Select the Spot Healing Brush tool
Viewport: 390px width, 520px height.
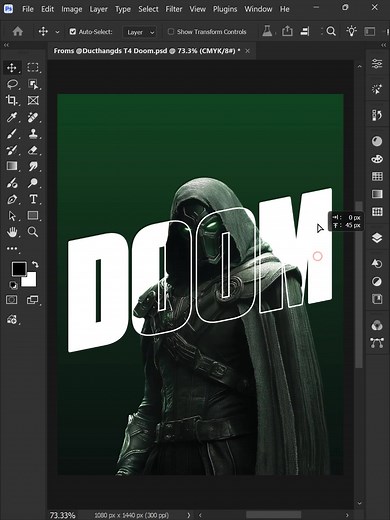(33, 117)
